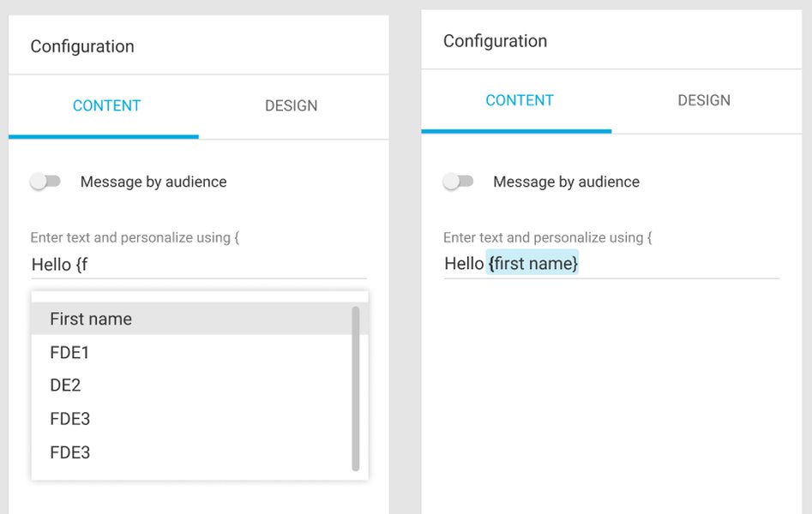
Task: Click left panel 'Enter text and personalize using {' label
Action: (135, 237)
